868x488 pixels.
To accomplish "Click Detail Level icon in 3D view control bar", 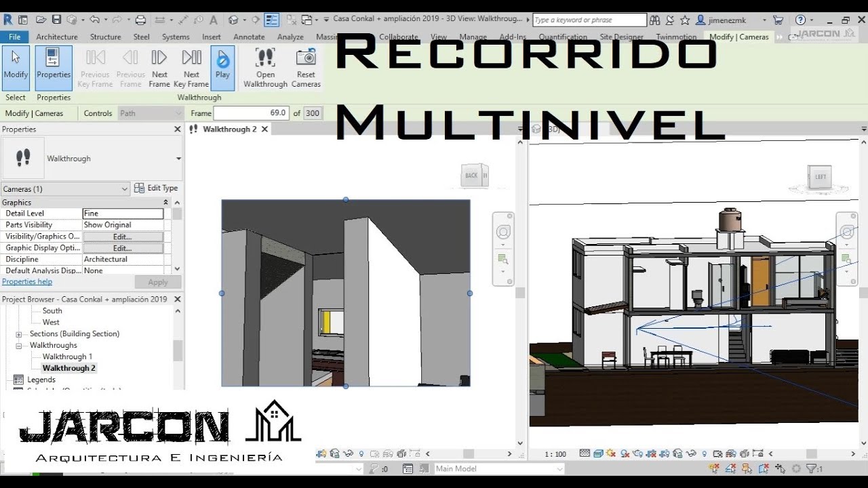I will 585,453.
